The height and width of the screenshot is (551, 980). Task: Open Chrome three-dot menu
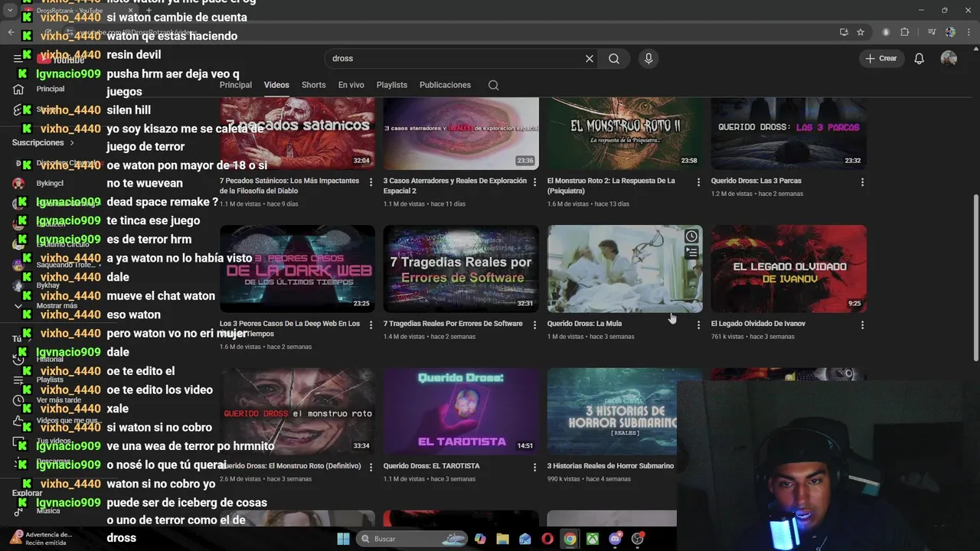pyautogui.click(x=967, y=32)
